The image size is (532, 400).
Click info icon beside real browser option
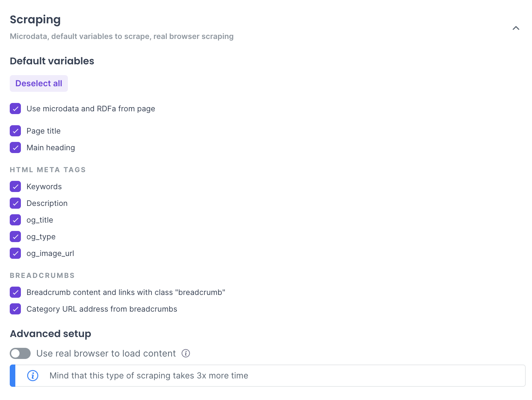(186, 353)
